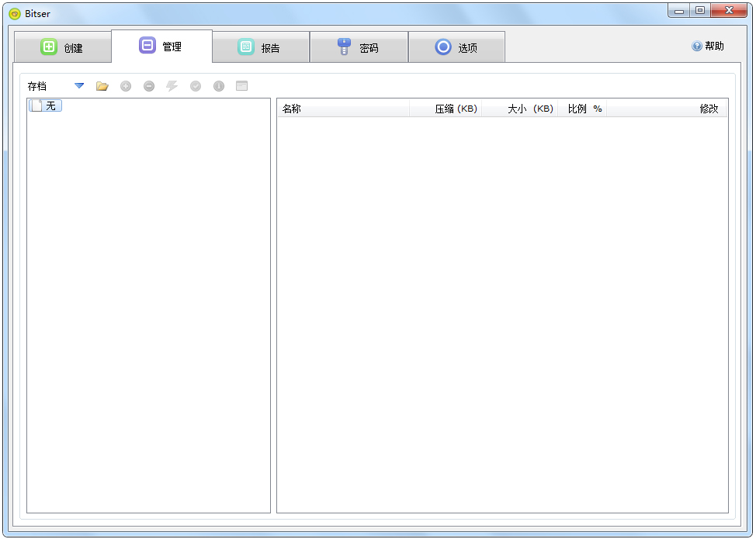
Task: Close the Bitser window
Action: point(729,11)
